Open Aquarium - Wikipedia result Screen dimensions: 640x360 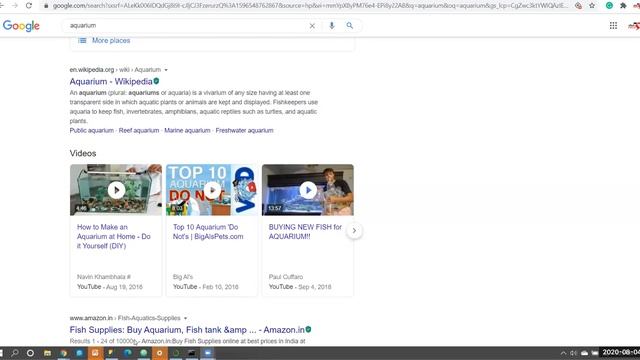coord(111,82)
